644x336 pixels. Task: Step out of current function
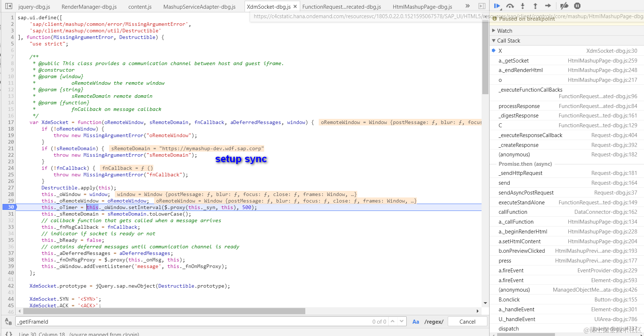pos(535,6)
